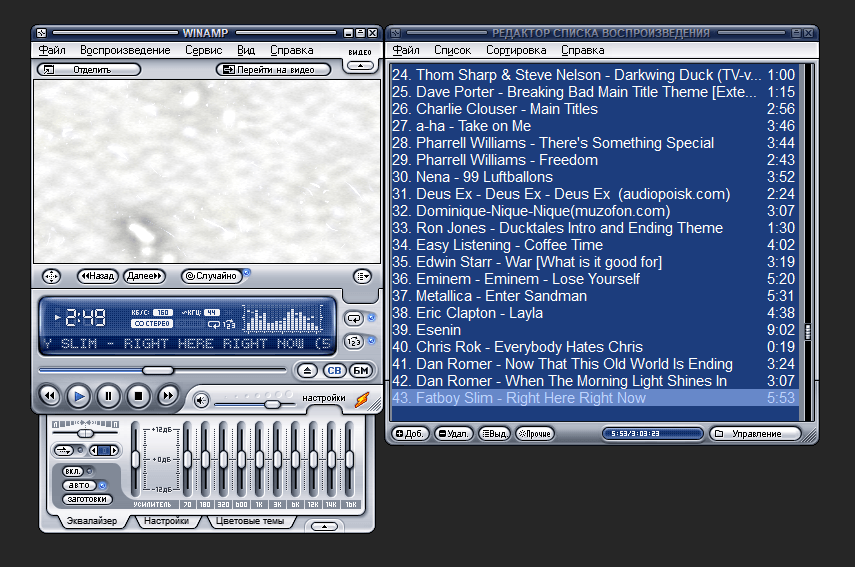Collapse the equalizer drawer with up arrow

coord(324,527)
